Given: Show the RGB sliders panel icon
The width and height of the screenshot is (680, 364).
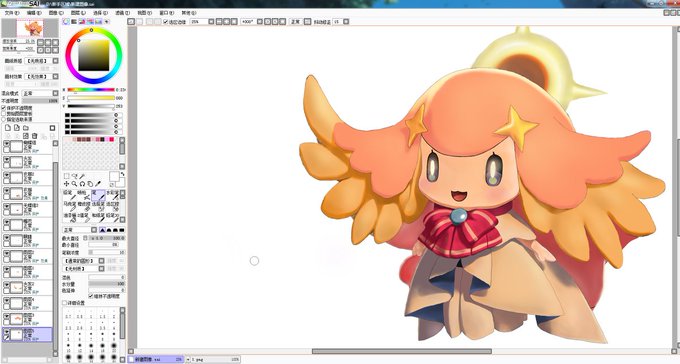Looking at the screenshot, I should coord(74,22).
